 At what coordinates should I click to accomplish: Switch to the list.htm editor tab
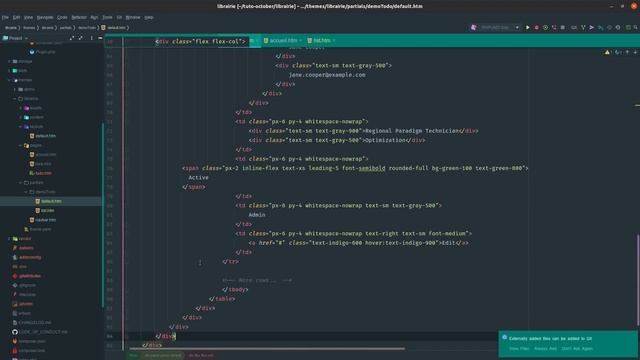click(x=321, y=40)
